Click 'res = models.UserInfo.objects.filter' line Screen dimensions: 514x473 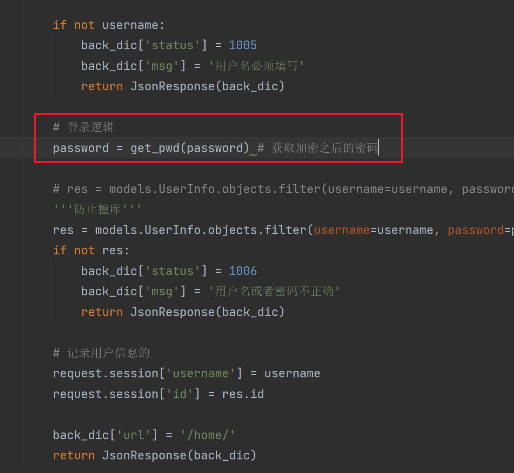[x=283, y=230]
